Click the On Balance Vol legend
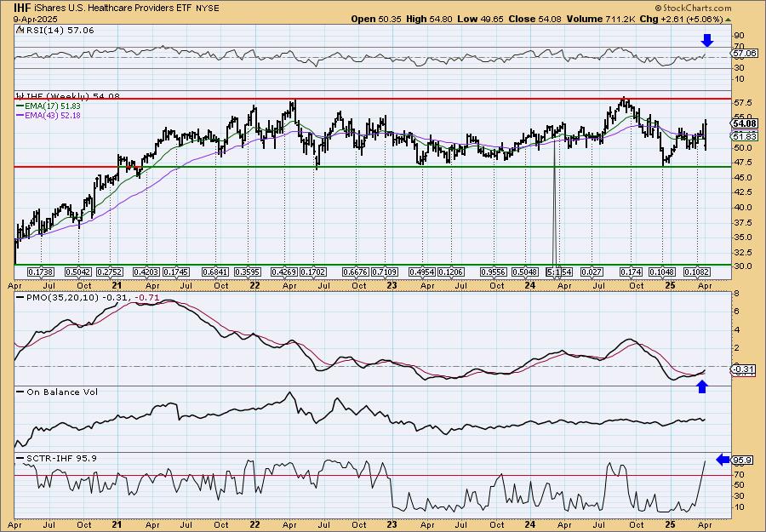766x532 pixels. point(57,392)
